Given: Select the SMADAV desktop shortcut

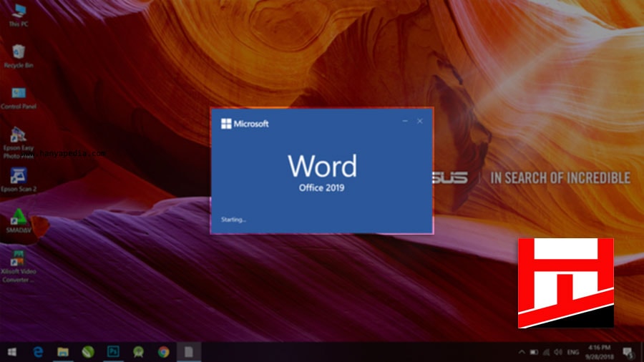Looking at the screenshot, I should pyautogui.click(x=19, y=221).
